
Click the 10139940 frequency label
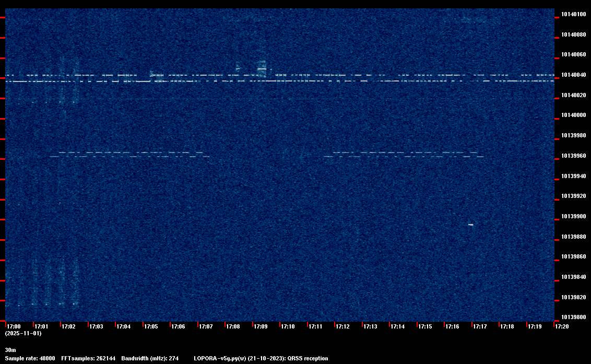(574, 176)
